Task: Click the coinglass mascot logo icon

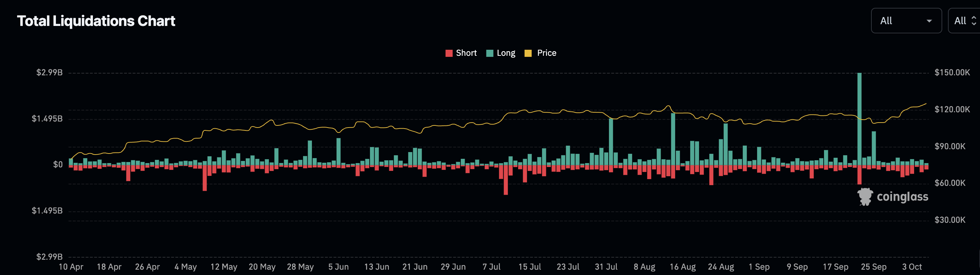Action: (x=865, y=197)
